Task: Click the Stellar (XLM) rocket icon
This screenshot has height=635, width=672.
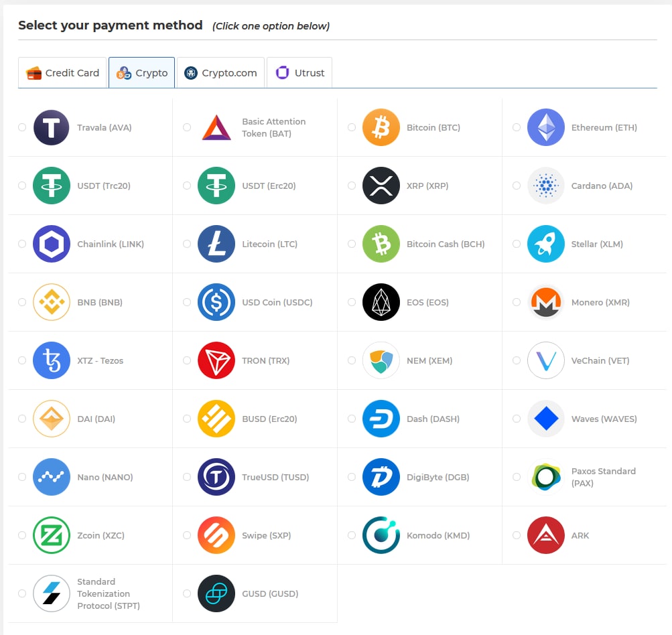Action: coord(545,244)
